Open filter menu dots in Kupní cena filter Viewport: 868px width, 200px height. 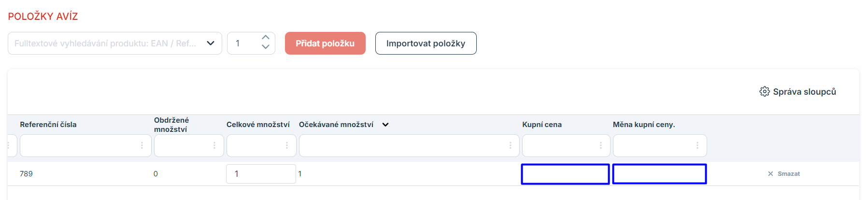click(600, 145)
